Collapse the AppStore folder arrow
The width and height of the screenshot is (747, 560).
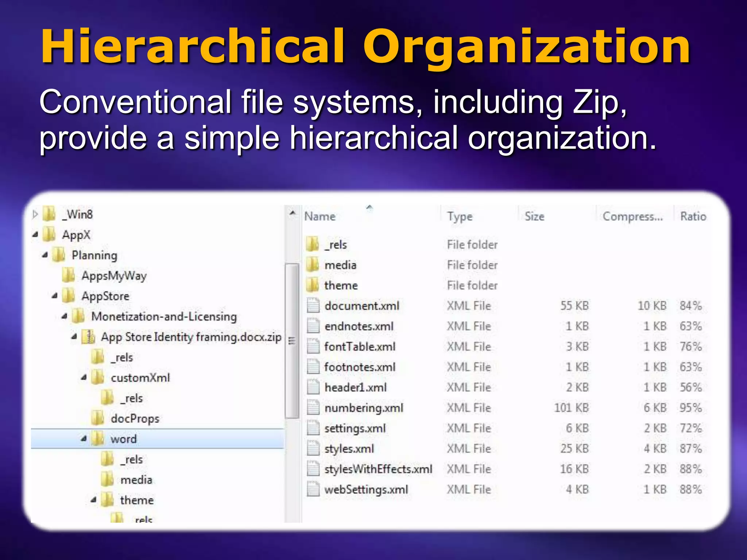(55, 296)
